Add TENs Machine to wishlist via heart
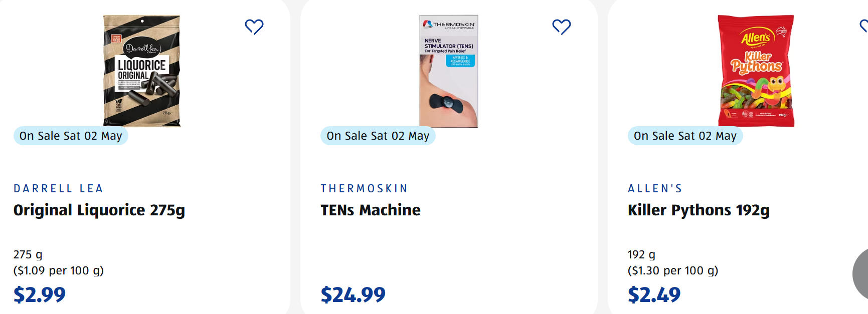Screen dimensions: 868x314 pyautogui.click(x=561, y=27)
